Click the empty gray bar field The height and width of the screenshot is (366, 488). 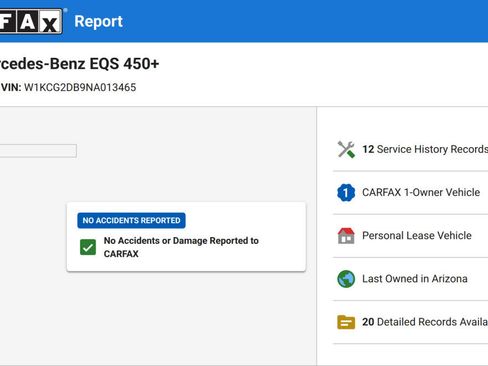[38, 151]
